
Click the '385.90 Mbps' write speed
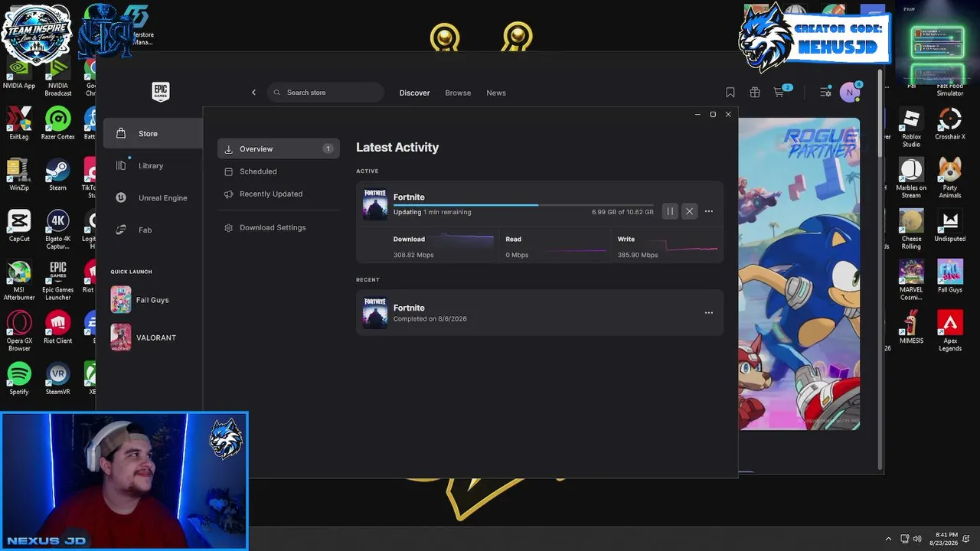point(638,255)
